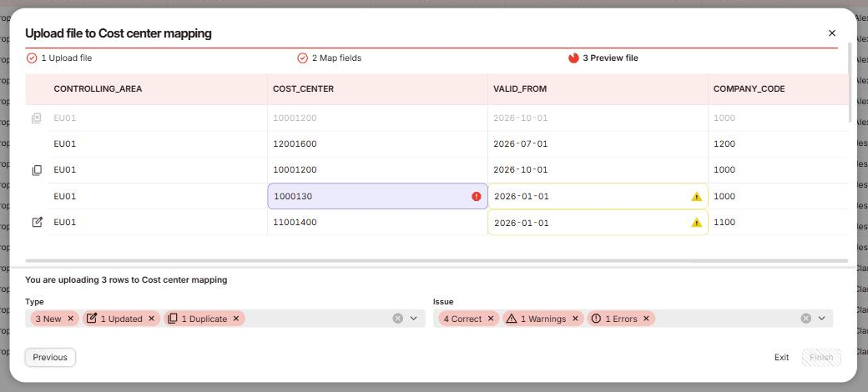Edit VALID_FROM cell in 11001400 row
Screen dimensions: 868x392
598,222
